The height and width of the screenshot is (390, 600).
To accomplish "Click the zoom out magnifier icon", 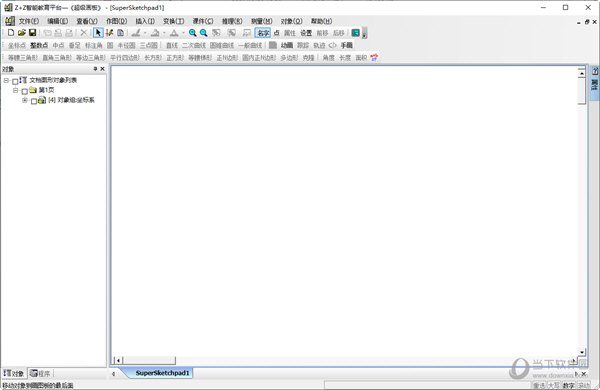I will click(204, 33).
